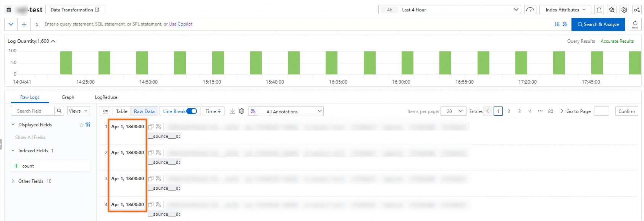Click the purple annotation icon beside All Annotations
The image size is (644, 221).
tap(253, 111)
